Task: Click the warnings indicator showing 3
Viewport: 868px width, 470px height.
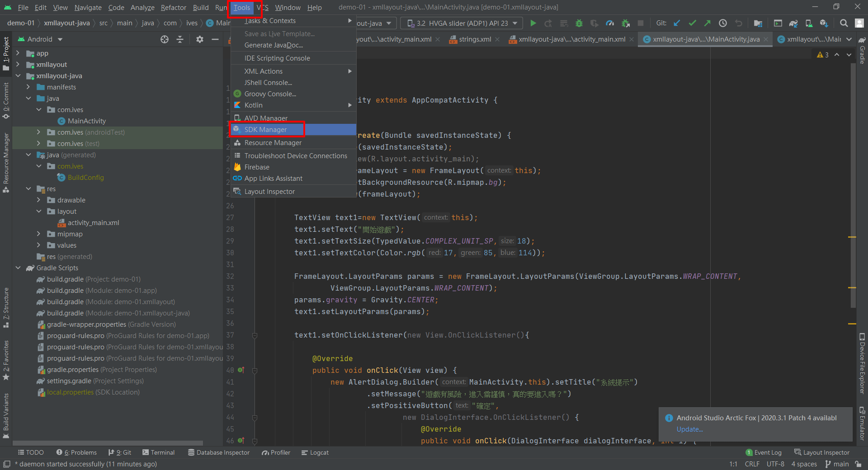Action: (823, 55)
